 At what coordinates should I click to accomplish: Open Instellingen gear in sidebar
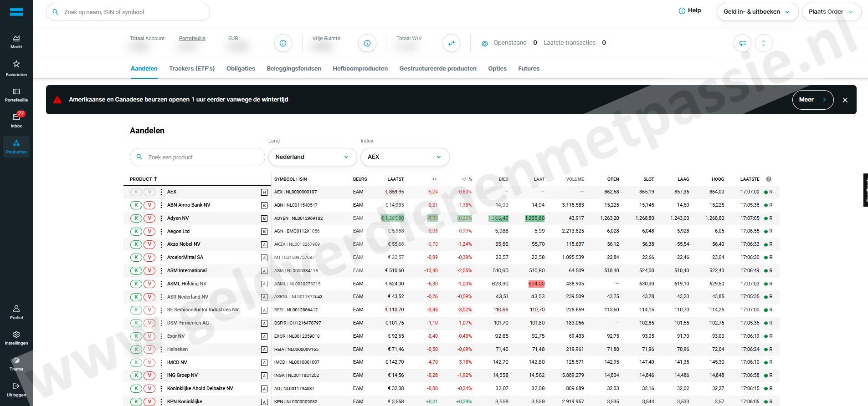click(16, 337)
